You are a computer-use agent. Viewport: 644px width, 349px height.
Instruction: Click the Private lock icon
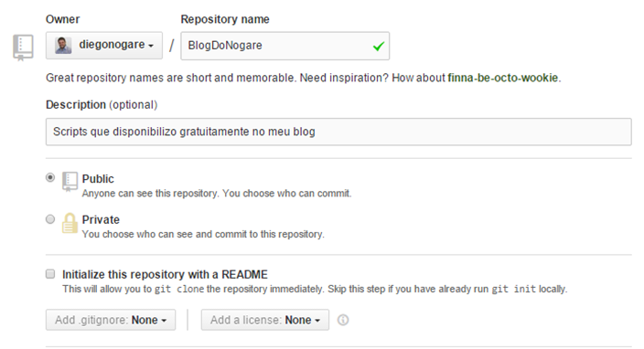coord(70,223)
